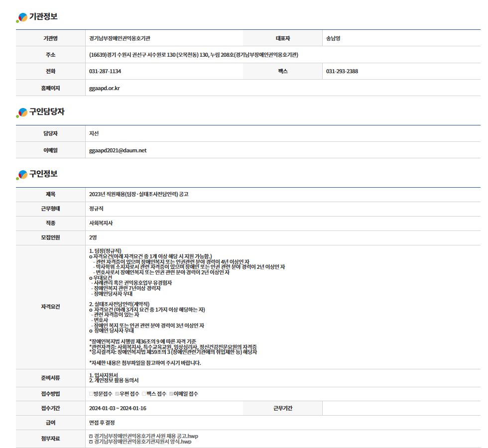Click the ggaapd2021@daum.net email address
The width and height of the screenshot is (488, 448).
[x=118, y=150]
